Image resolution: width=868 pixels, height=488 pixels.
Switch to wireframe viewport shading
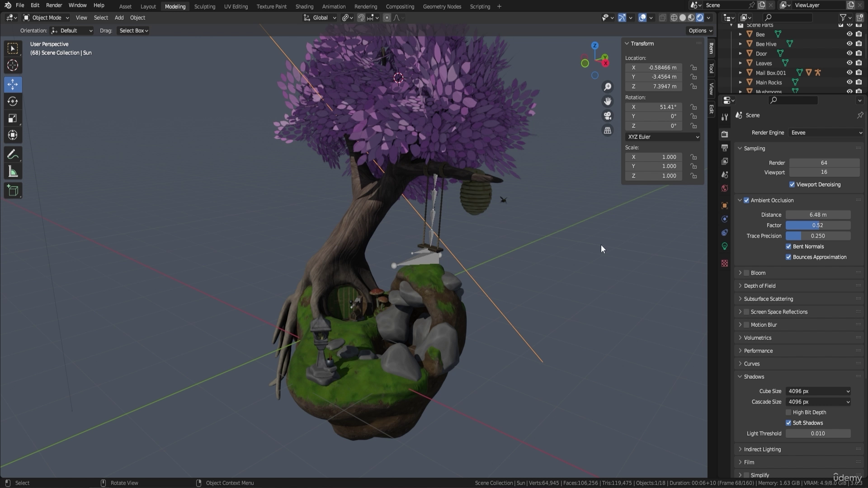click(x=674, y=18)
